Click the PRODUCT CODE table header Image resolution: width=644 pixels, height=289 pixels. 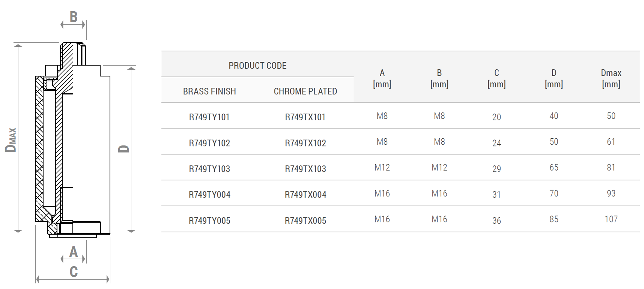(257, 66)
